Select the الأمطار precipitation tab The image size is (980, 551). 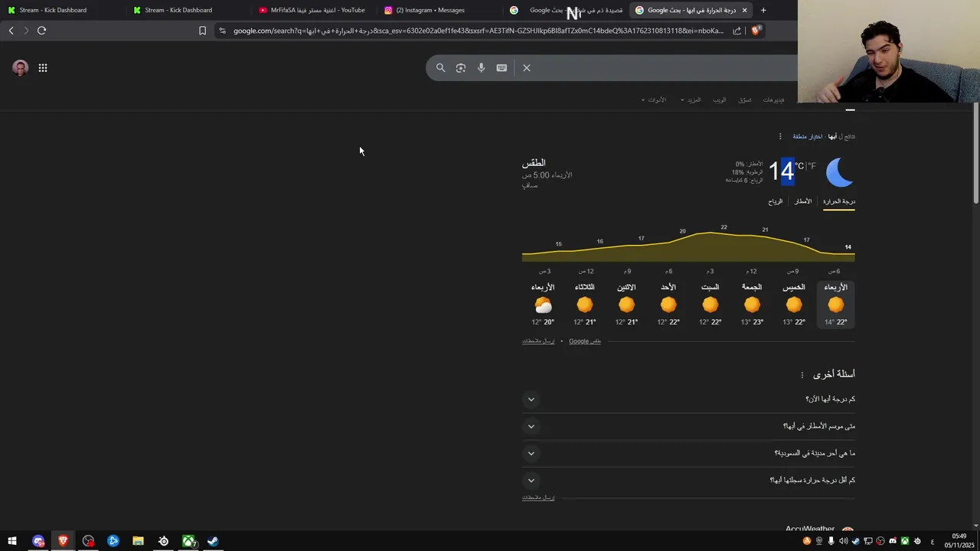pyautogui.click(x=803, y=201)
